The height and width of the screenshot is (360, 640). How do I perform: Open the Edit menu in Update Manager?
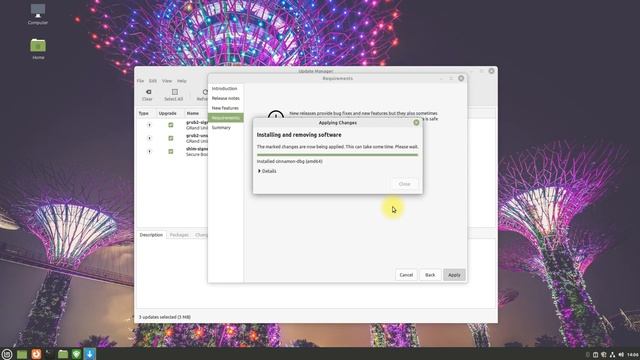153,81
